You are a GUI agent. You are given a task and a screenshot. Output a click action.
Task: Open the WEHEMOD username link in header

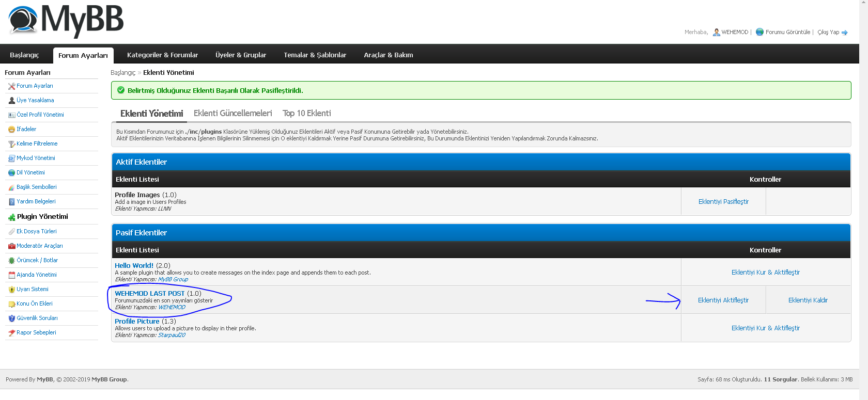[735, 32]
